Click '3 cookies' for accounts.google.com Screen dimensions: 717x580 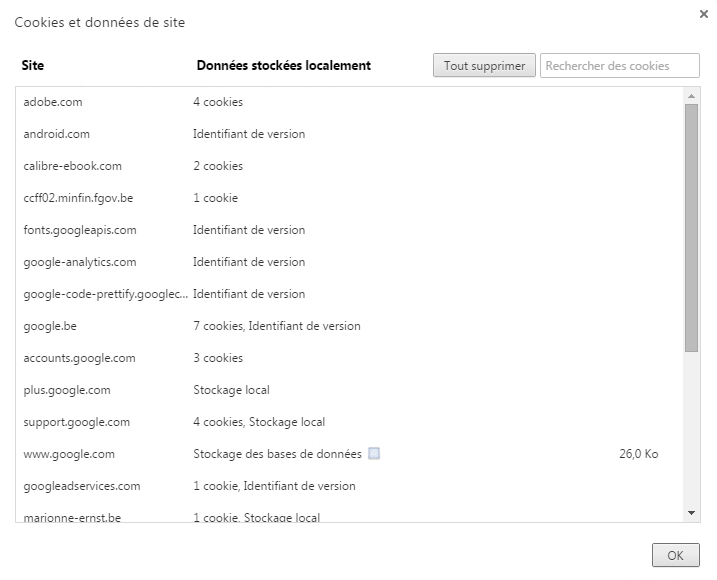tap(218, 358)
